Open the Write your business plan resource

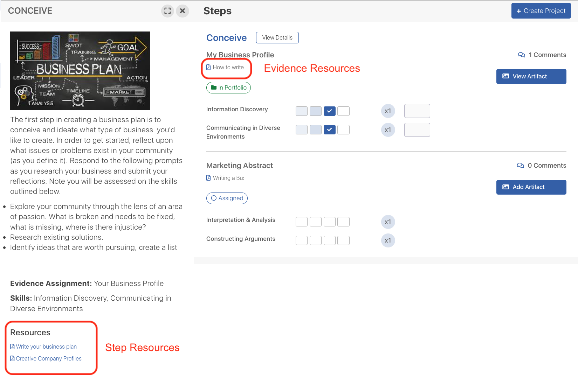point(46,347)
